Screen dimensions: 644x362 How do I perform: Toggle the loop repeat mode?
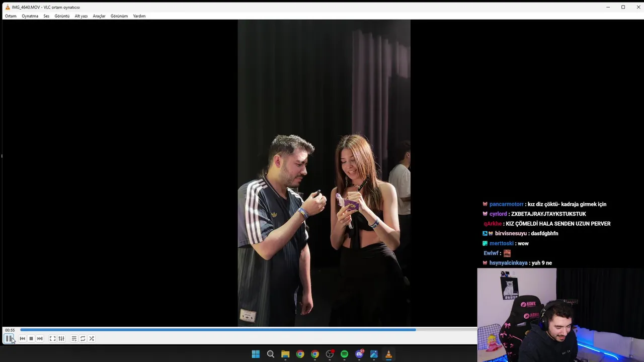point(83,338)
